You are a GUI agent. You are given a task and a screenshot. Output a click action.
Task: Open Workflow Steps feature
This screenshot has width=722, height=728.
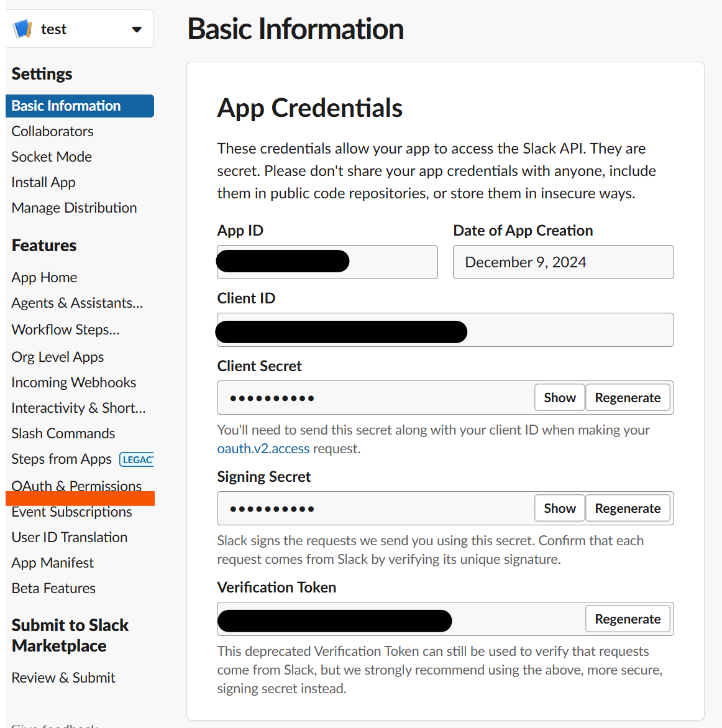tap(65, 329)
